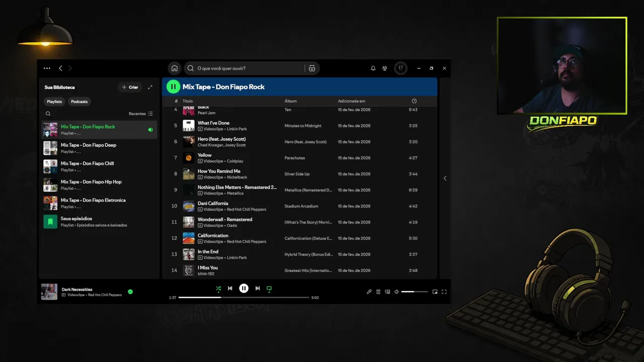This screenshot has width=644, height=362.
Task: Open the Parachutes album link
Action: 294,158
